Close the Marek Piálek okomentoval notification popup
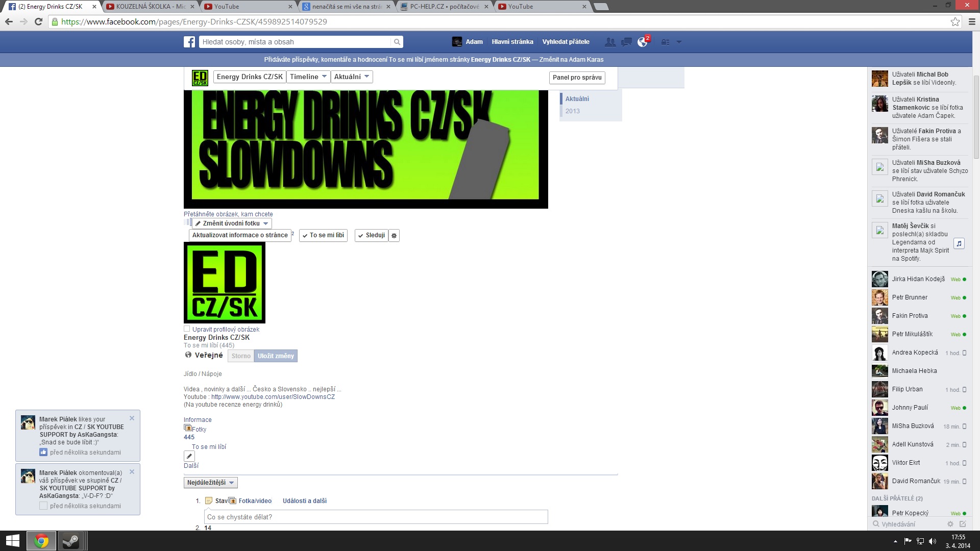980x551 pixels. (x=132, y=472)
